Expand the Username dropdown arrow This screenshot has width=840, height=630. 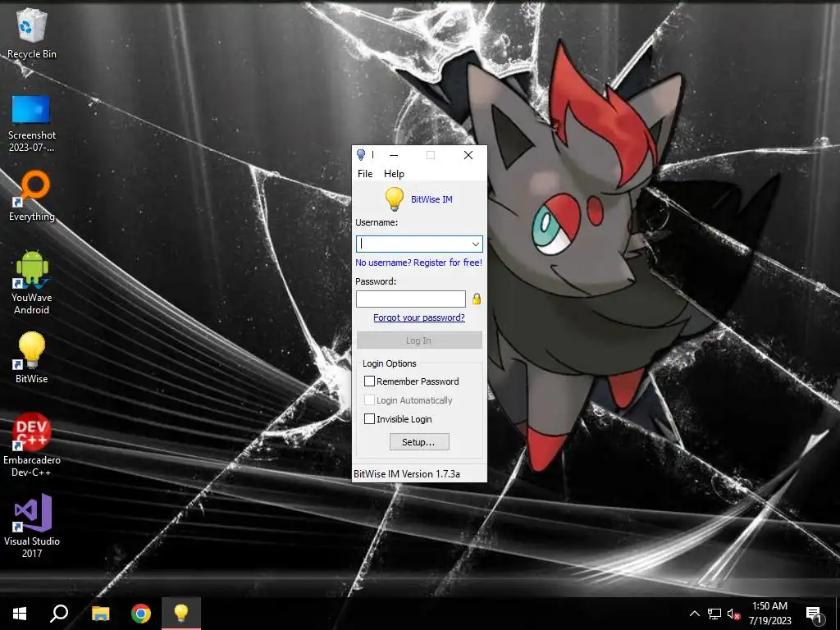coord(475,244)
